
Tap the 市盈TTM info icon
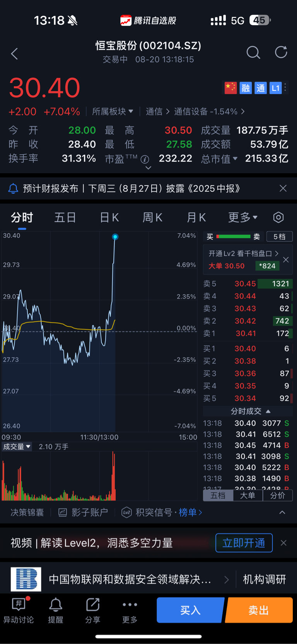[145, 159]
